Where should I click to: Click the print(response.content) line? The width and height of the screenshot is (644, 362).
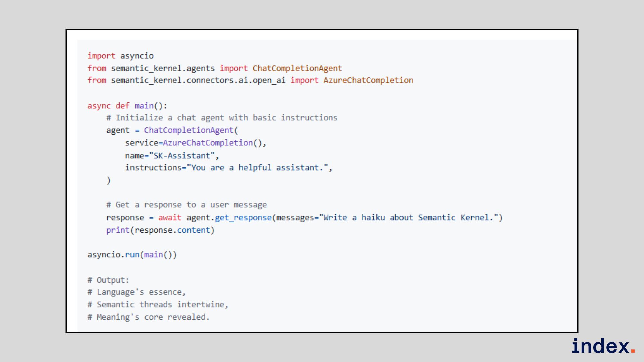tap(160, 230)
